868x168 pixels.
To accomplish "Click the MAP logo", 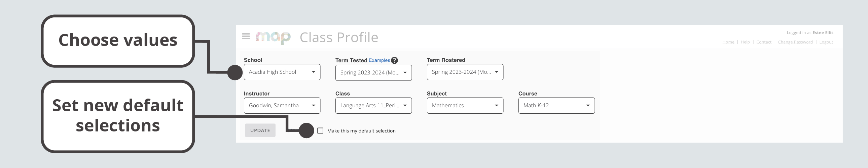I will 273,37.
